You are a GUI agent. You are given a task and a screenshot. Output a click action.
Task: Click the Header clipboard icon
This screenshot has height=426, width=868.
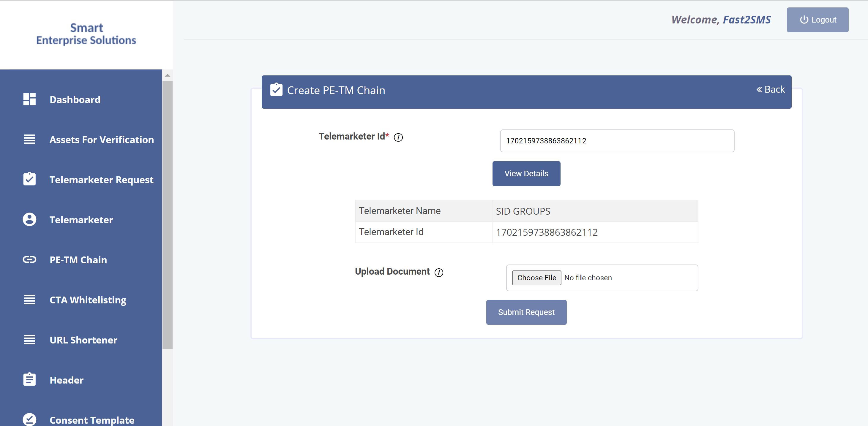(29, 379)
